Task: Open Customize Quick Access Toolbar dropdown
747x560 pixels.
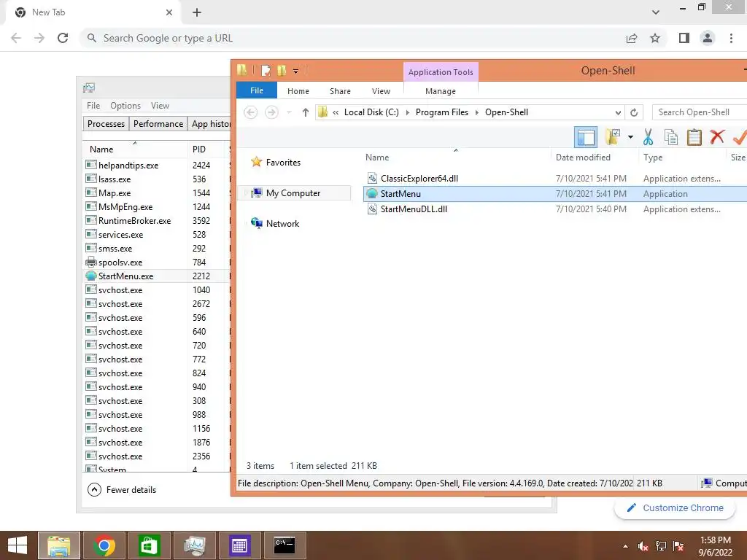Action: [295, 71]
